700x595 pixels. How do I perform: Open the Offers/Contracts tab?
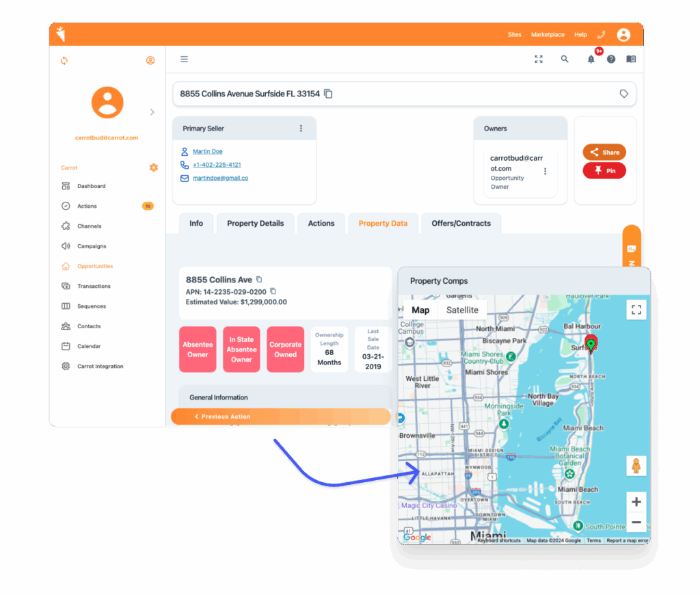coord(461,224)
